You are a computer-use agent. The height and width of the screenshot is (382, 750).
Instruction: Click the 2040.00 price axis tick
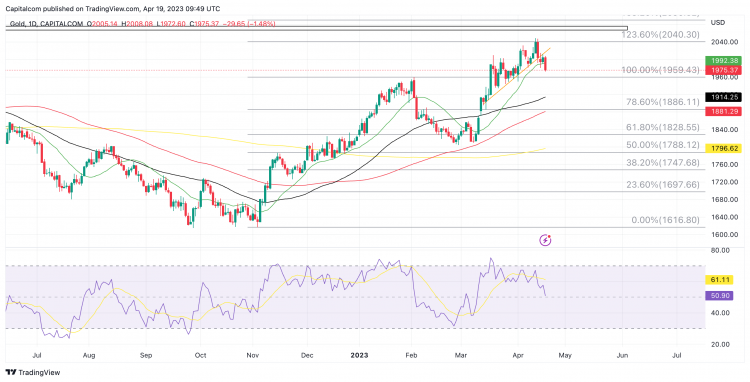pyautogui.click(x=725, y=42)
